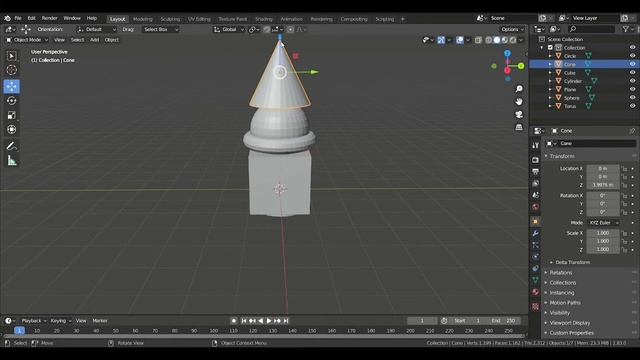Open the Render properties tab
Viewport: 640px width, 360px height.
[536, 160]
